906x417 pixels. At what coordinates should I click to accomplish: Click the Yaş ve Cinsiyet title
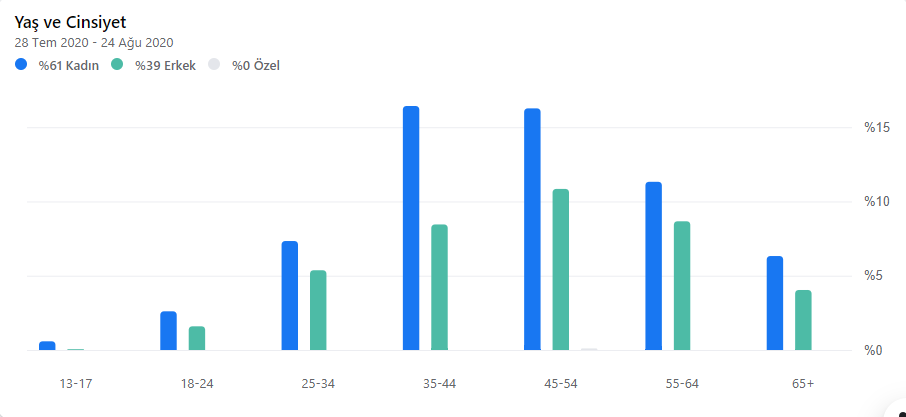pyautogui.click(x=70, y=23)
